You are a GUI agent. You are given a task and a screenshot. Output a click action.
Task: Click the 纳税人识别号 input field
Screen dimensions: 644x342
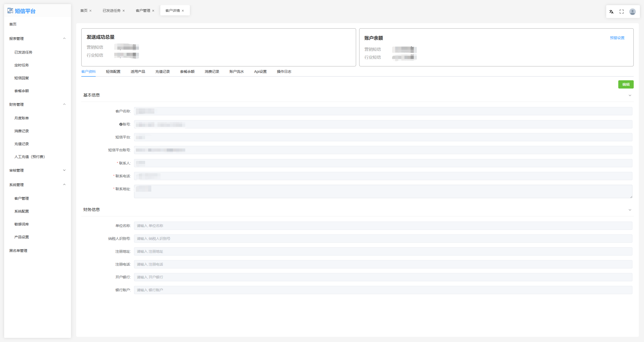point(383,239)
